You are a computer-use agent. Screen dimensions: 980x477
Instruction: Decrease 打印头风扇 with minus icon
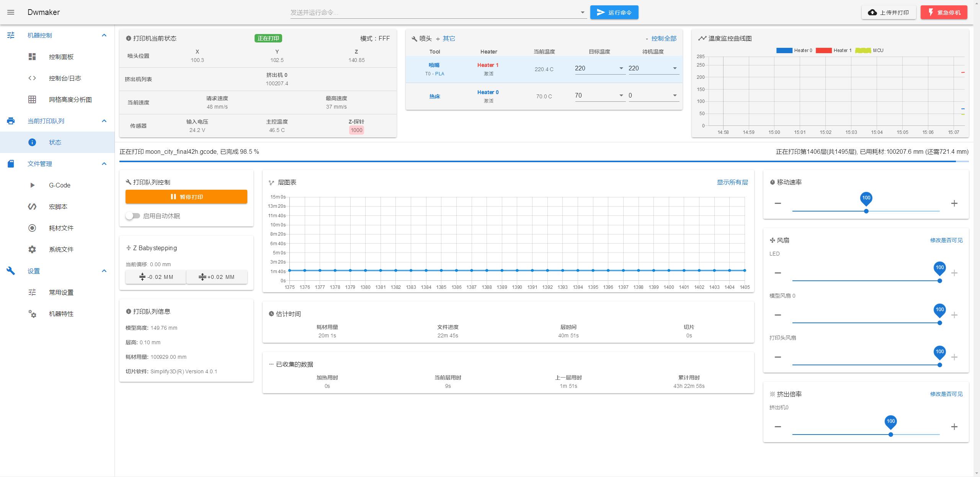pos(777,357)
